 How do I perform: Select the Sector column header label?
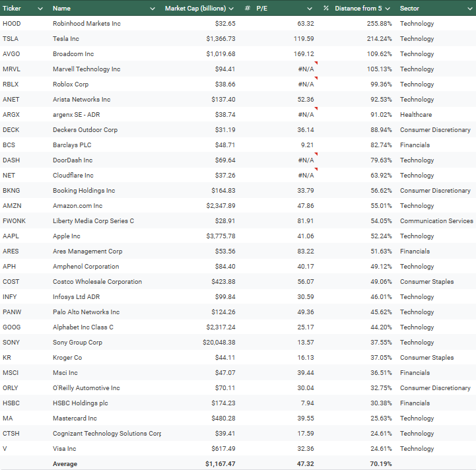click(x=409, y=8)
